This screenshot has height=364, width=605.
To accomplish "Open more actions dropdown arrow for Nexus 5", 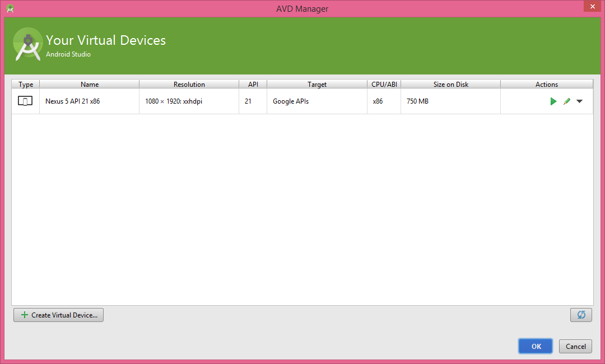I will click(580, 101).
